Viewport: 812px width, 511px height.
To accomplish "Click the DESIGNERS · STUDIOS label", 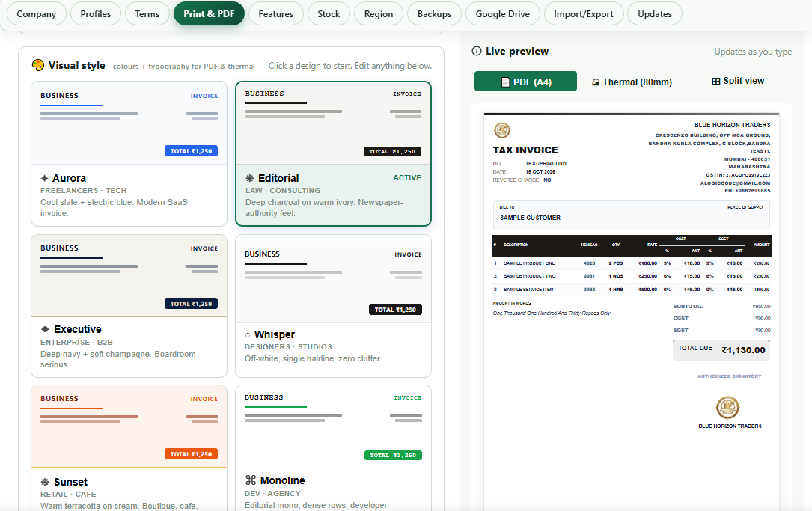I will click(x=288, y=347).
